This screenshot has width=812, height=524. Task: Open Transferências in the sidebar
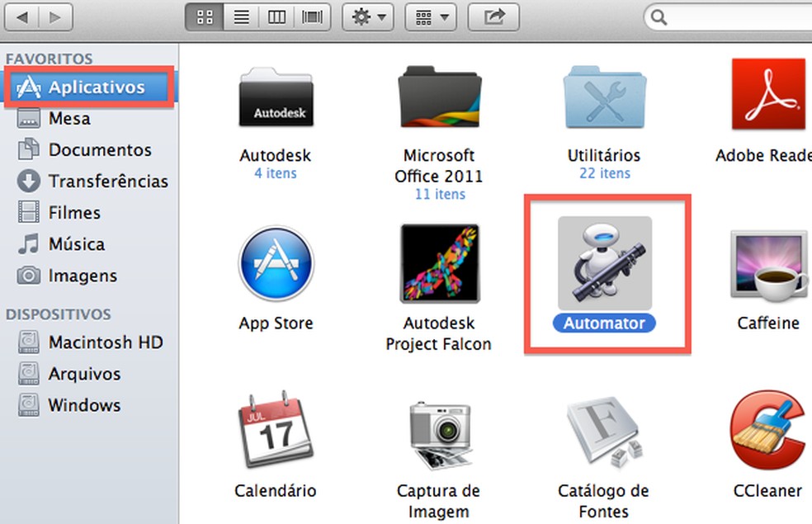tap(89, 182)
